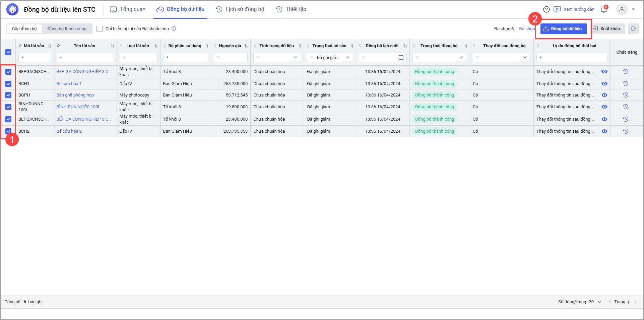View failure reason for BCH1 row
This screenshot has width=644, height=320.
604,84
